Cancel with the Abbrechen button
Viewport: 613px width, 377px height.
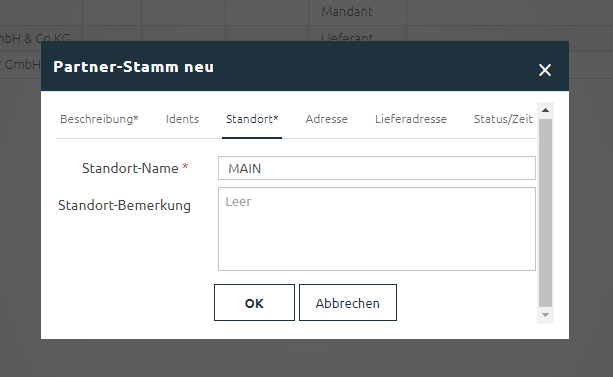[348, 303]
